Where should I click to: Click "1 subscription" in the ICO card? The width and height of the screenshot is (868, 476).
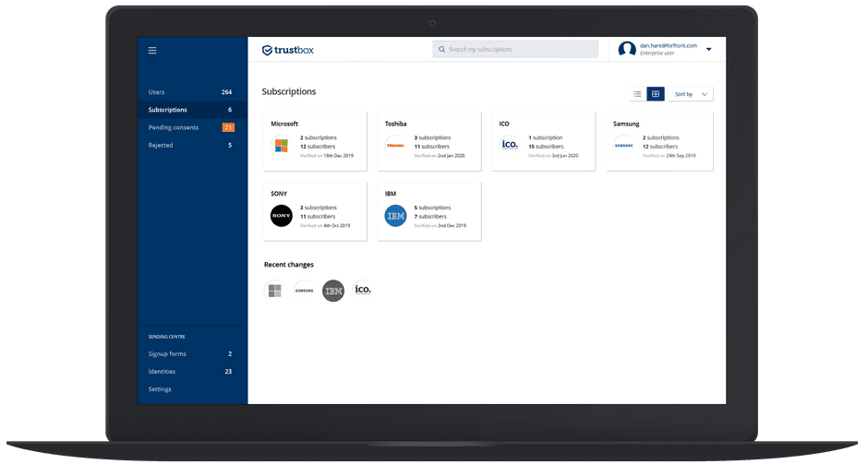pos(545,137)
